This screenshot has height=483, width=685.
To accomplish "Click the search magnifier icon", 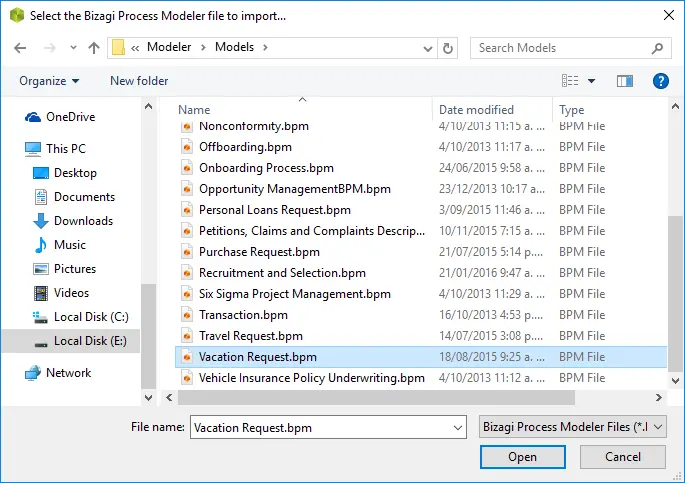I will pos(657,48).
